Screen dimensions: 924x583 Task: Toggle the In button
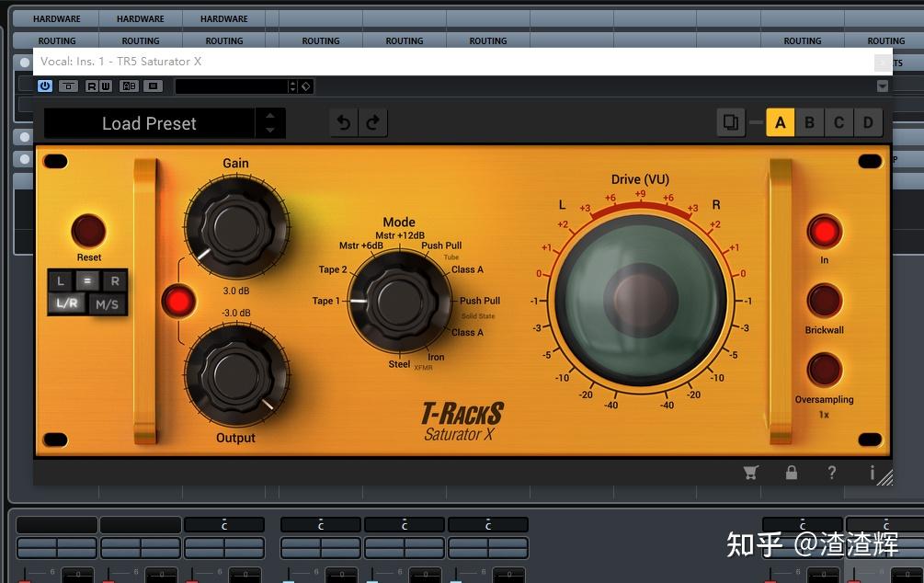[x=824, y=231]
